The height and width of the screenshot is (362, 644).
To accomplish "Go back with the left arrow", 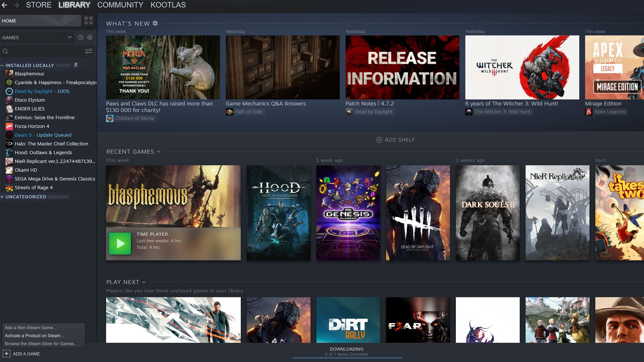I will [x=4, y=5].
